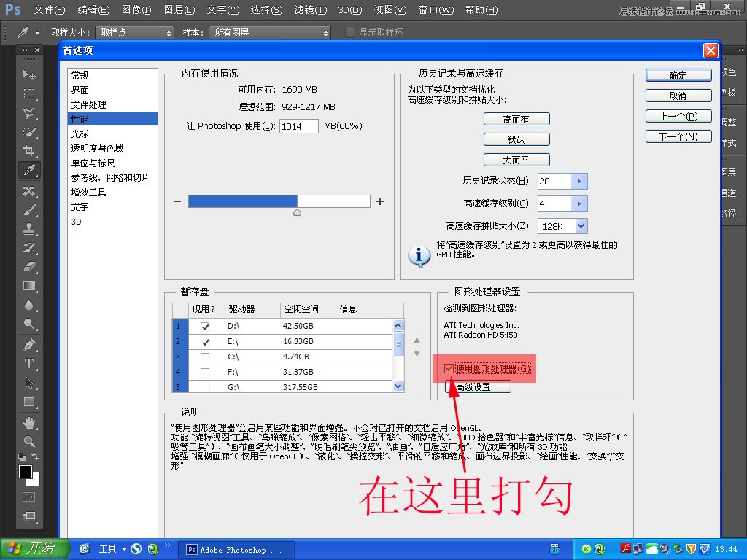The height and width of the screenshot is (560, 747).
Task: Open the Sample layers dropdown
Action: [x=270, y=32]
